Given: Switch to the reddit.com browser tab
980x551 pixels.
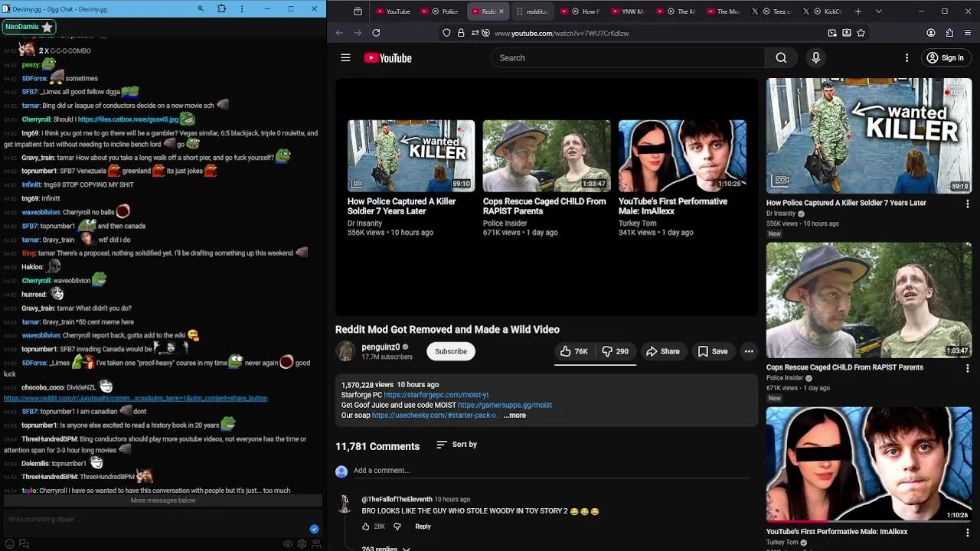Looking at the screenshot, I should click(534, 11).
